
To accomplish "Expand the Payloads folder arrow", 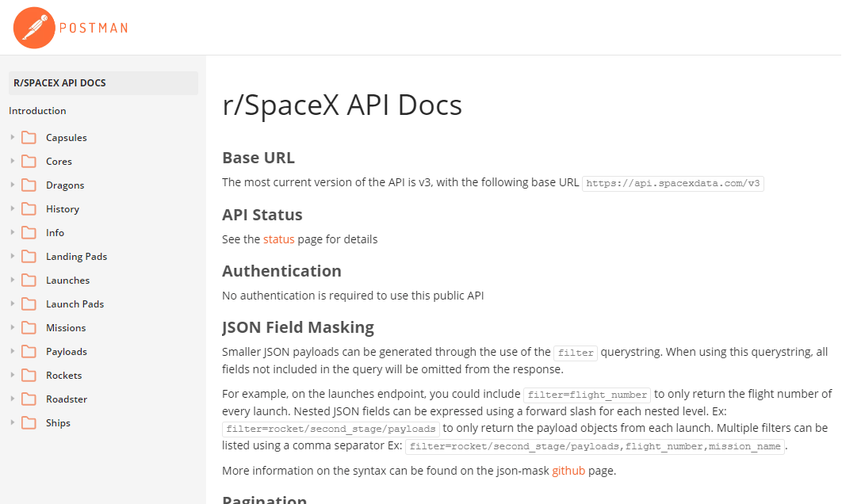I will click(13, 352).
